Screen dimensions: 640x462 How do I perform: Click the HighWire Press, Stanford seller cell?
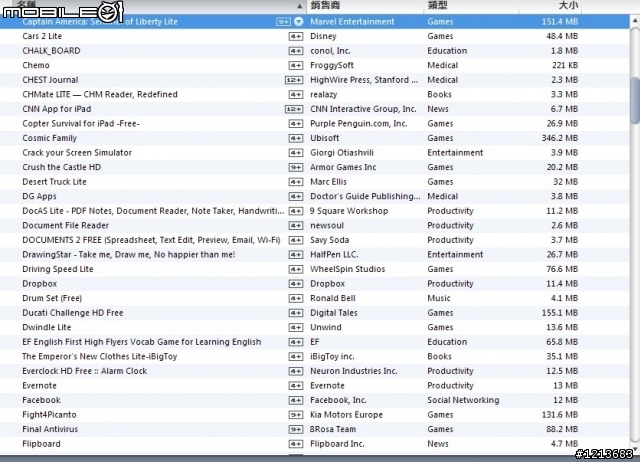tap(364, 80)
